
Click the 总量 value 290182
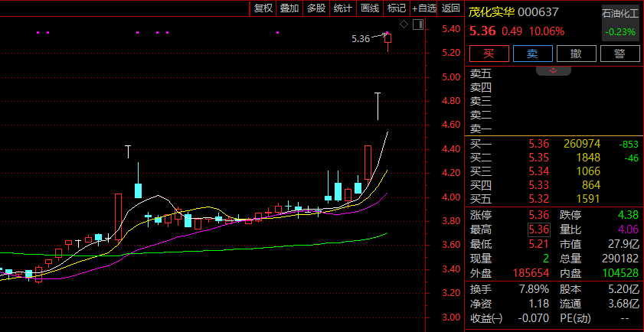pos(619,259)
